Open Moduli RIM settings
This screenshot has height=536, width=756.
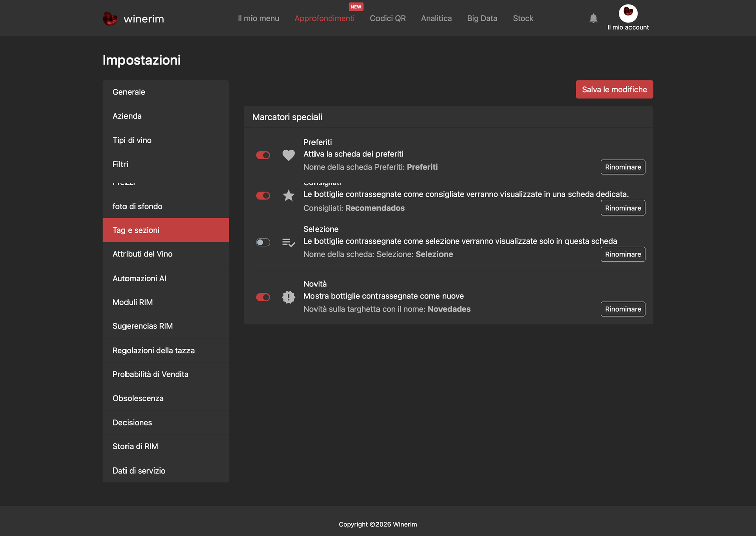coord(166,302)
